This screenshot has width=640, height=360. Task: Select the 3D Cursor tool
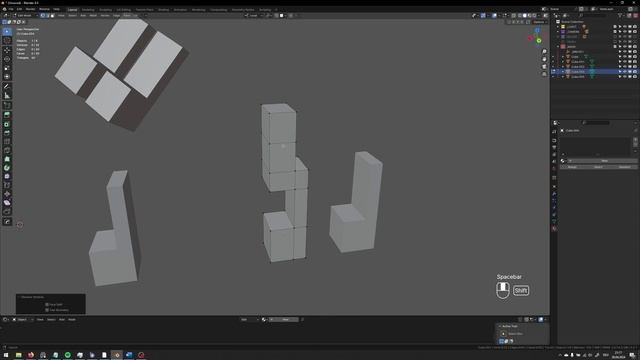[7, 40]
